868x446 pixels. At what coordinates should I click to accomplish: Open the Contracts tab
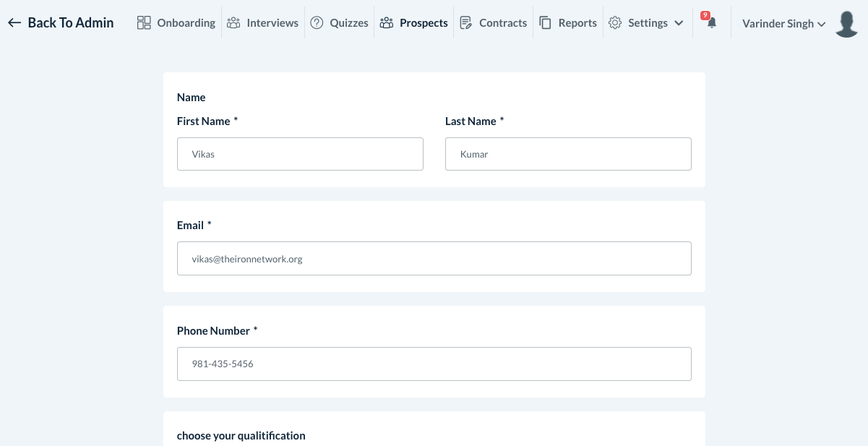(x=503, y=23)
